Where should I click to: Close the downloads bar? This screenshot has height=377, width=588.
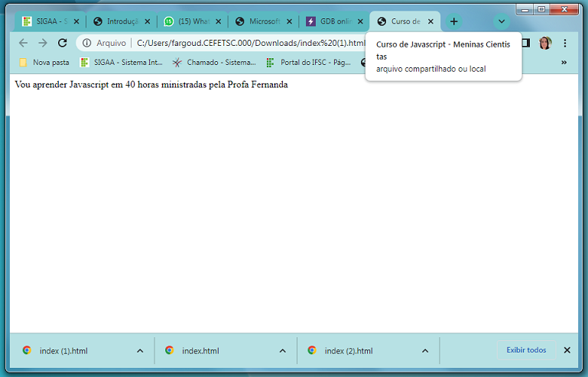567,350
